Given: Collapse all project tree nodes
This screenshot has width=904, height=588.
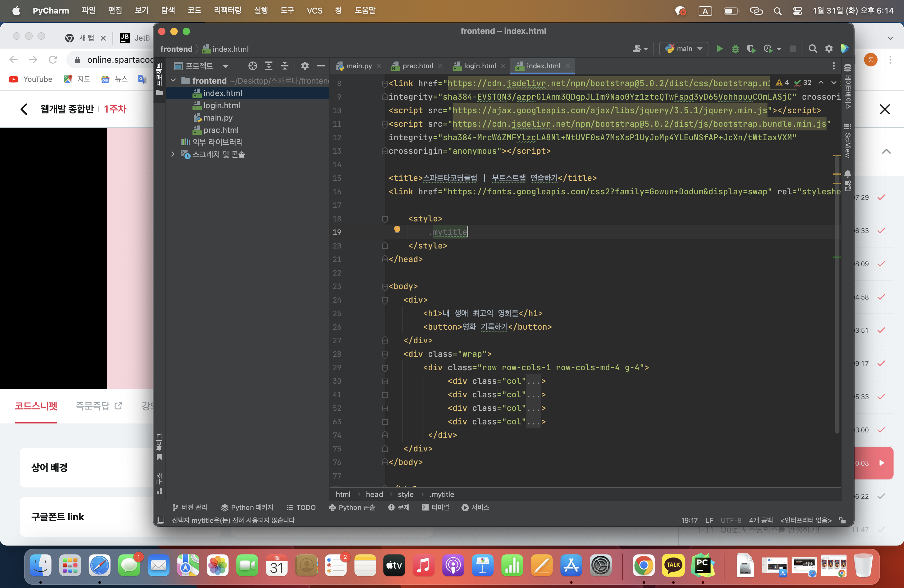Looking at the screenshot, I should point(284,66).
